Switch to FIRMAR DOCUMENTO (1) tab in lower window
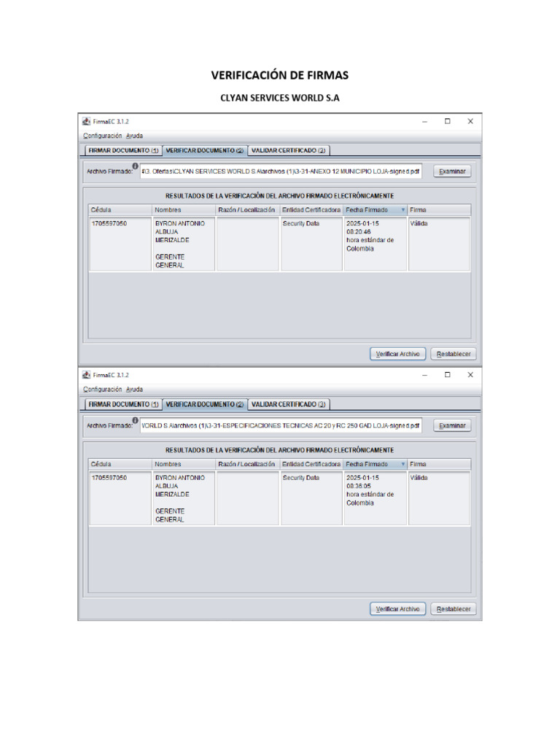Viewport: 560px width, 747px height. coord(123,404)
